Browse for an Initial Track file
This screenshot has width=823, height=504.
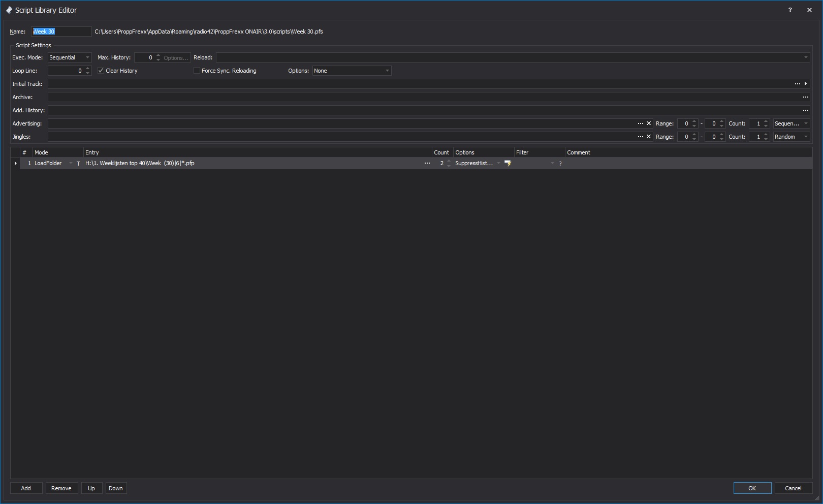(x=797, y=84)
